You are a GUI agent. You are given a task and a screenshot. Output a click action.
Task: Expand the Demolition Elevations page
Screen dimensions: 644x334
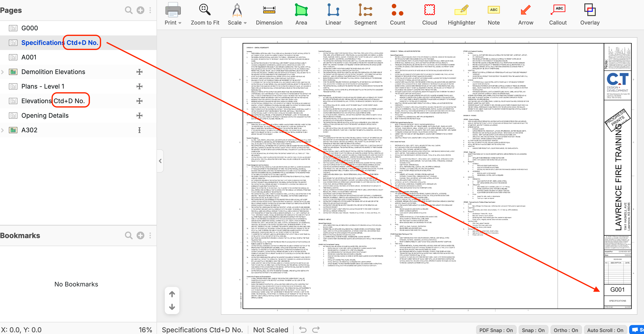coord(3,72)
